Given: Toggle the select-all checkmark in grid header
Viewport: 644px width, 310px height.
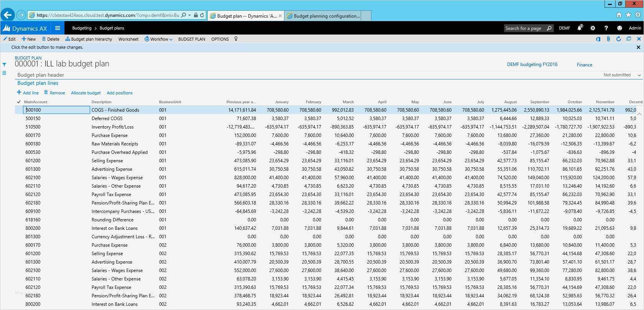Looking at the screenshot, I should click(x=19, y=102).
